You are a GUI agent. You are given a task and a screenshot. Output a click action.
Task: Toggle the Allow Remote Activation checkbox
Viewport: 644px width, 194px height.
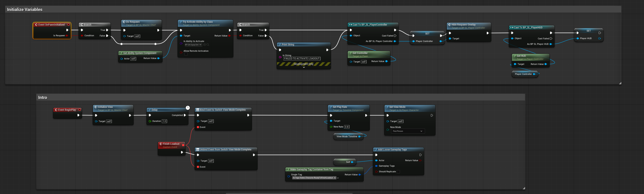tap(186, 54)
